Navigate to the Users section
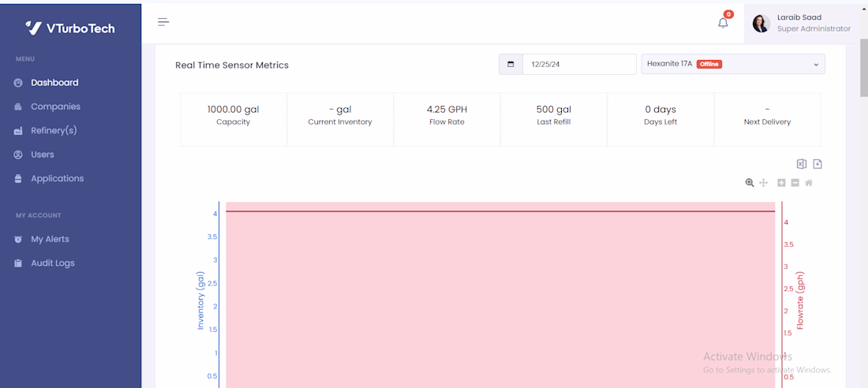The height and width of the screenshot is (388, 868). (x=42, y=155)
